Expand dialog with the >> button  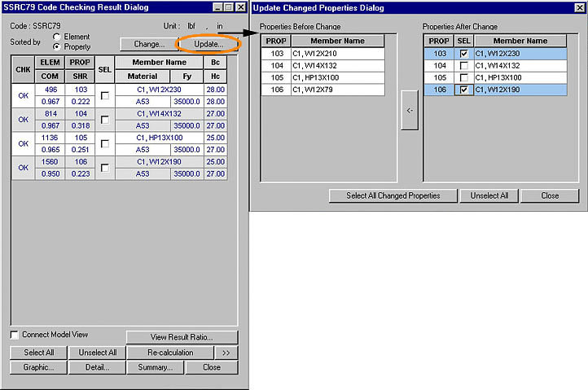pos(226,353)
